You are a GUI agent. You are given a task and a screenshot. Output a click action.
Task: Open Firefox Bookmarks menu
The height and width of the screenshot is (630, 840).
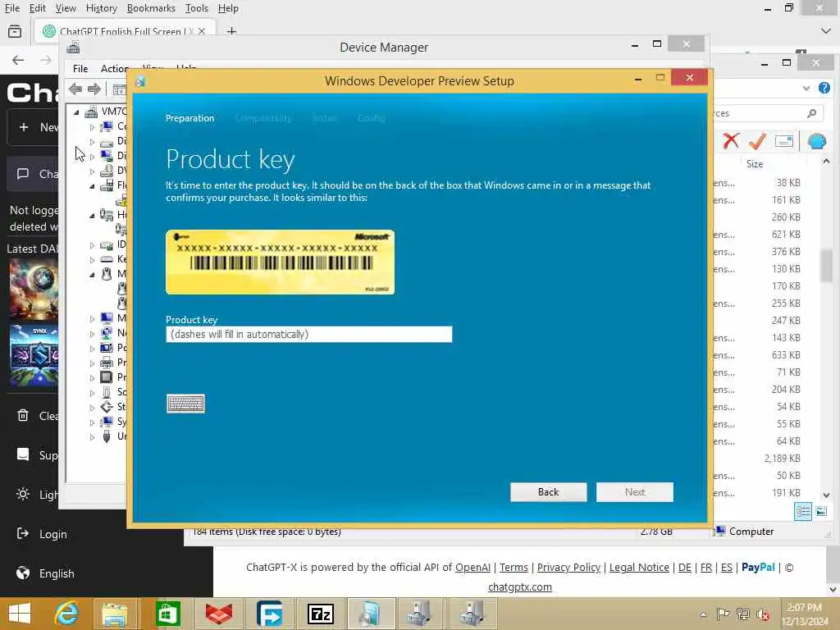coord(151,8)
